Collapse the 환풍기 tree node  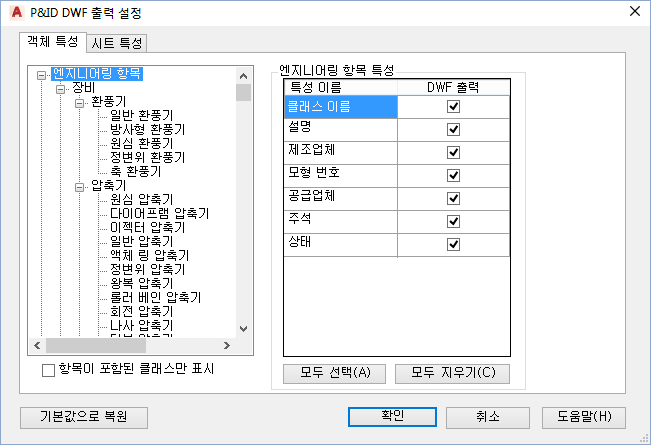80,103
